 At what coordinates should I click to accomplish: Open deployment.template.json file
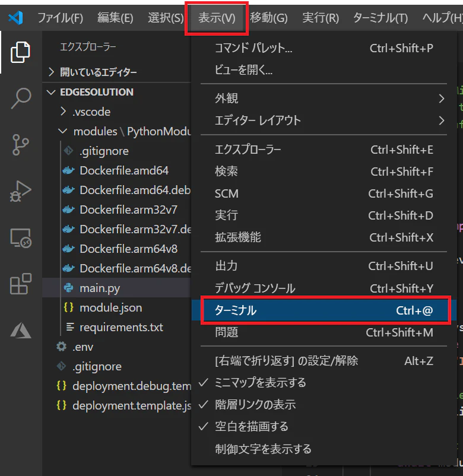(116, 405)
